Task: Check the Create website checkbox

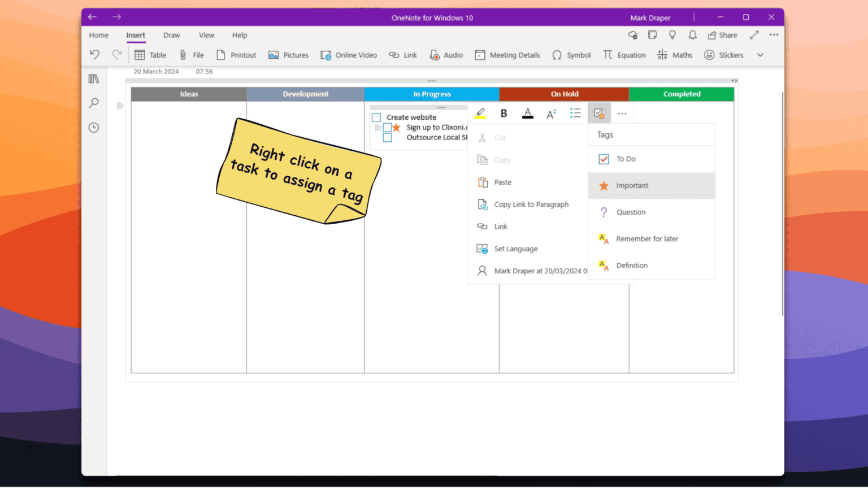Action: tap(376, 117)
